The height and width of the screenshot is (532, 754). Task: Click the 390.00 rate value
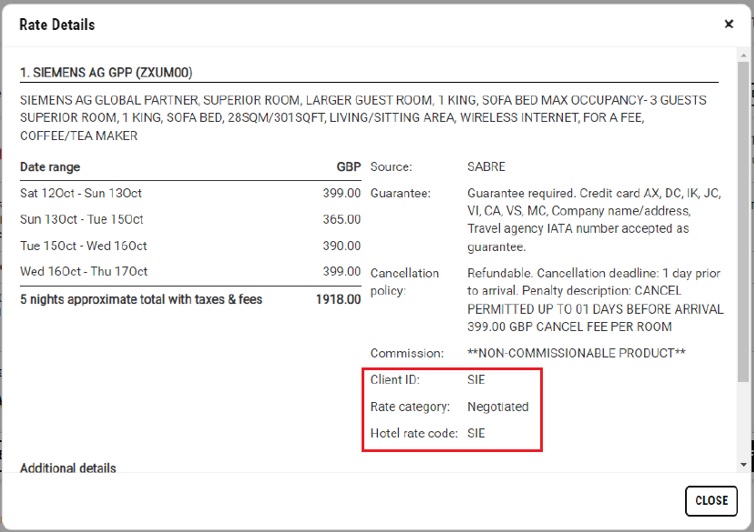pyautogui.click(x=341, y=246)
